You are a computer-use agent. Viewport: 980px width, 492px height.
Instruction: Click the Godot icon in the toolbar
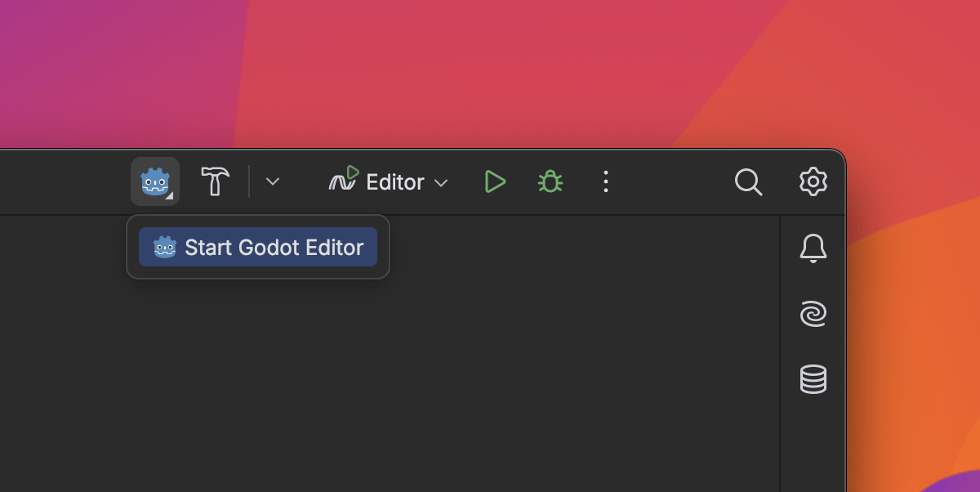pos(154,181)
